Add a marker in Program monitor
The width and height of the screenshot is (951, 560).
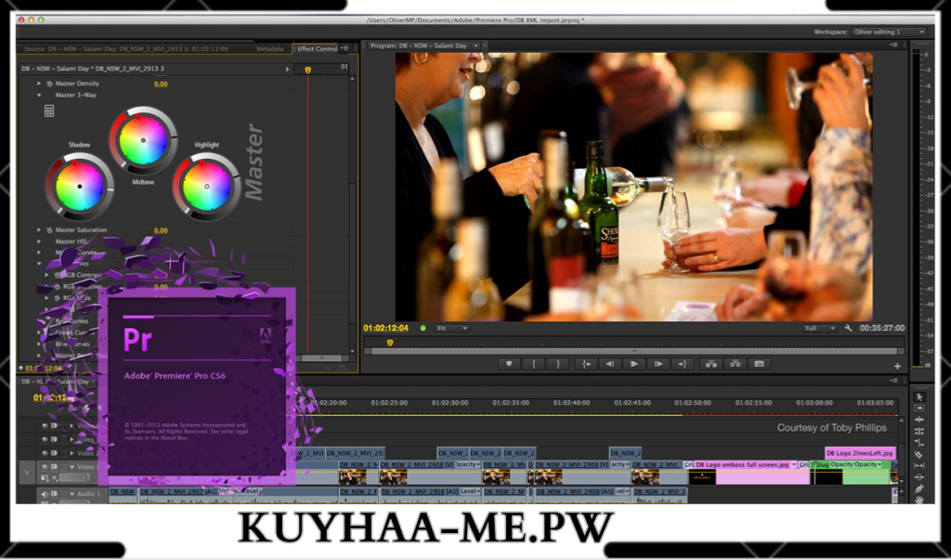(508, 364)
